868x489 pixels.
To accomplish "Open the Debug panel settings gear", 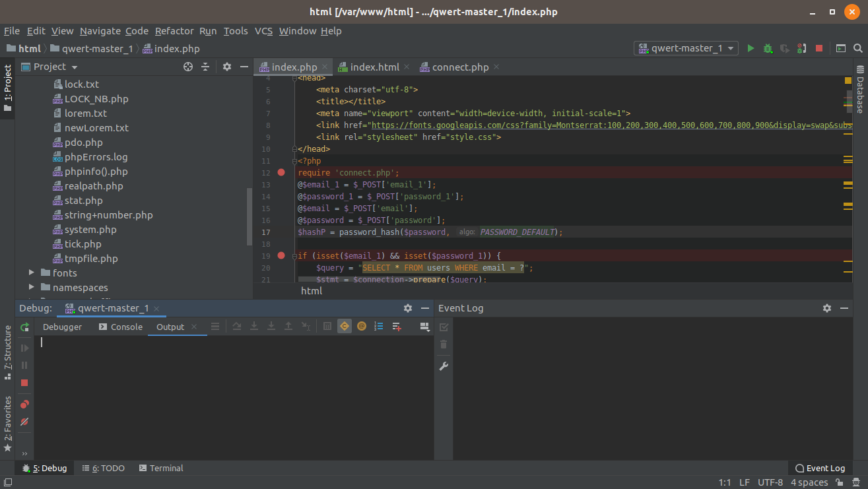I will (x=408, y=308).
